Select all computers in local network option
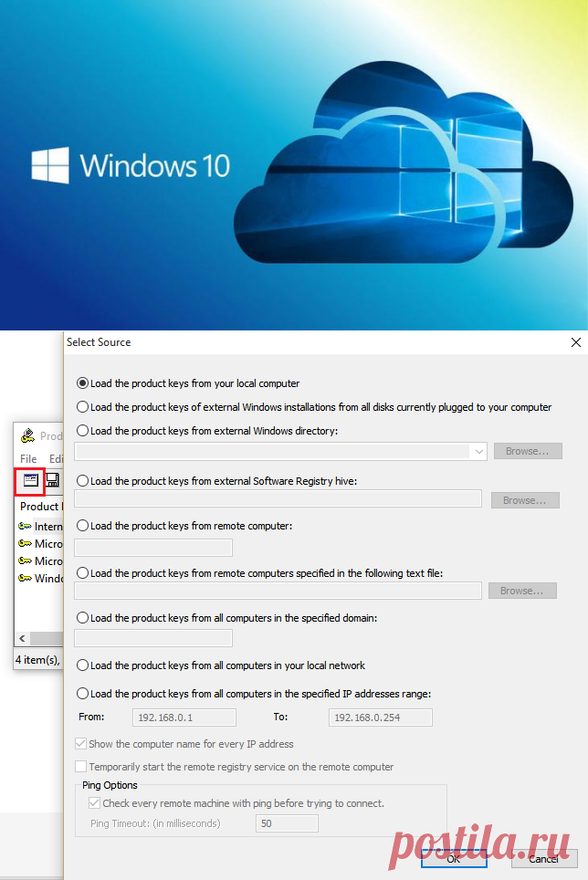The image size is (588, 880). [82, 665]
